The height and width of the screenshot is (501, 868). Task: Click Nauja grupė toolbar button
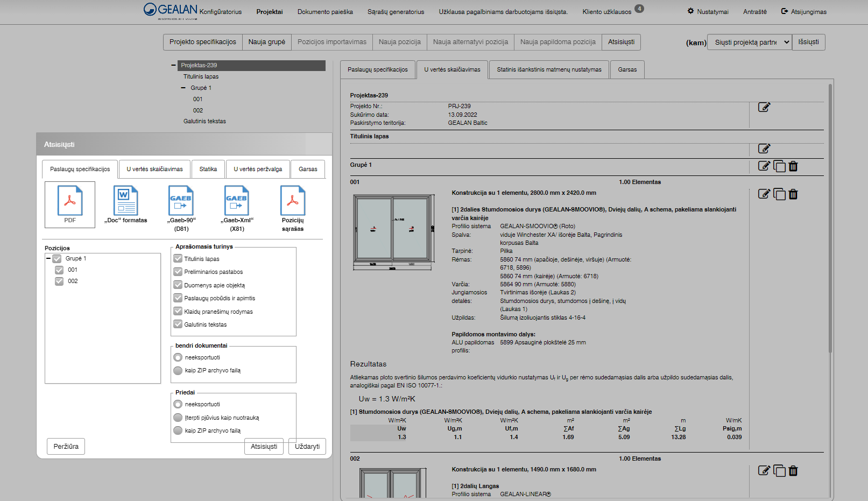267,42
